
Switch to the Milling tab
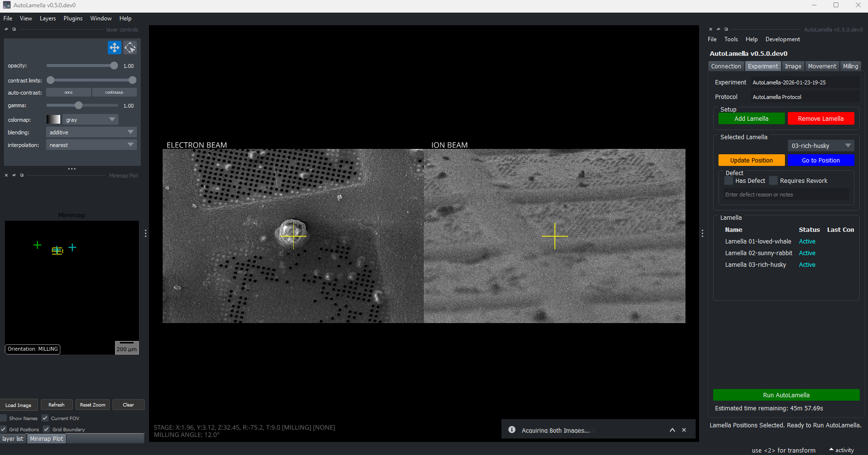click(850, 66)
